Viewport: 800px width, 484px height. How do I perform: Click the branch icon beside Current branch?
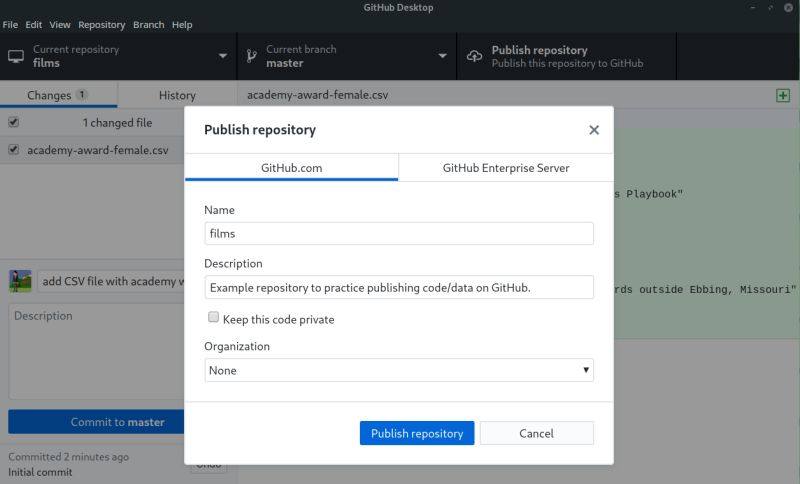(x=251, y=56)
